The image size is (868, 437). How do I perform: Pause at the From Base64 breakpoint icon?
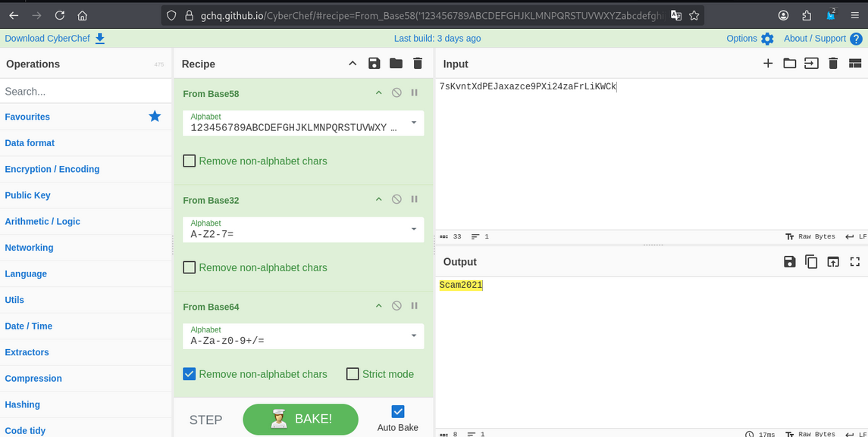[415, 307]
